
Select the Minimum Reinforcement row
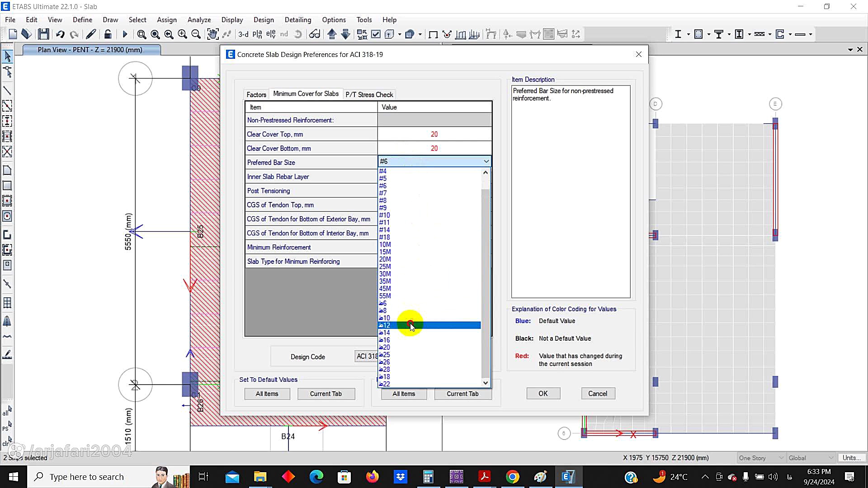coord(311,247)
